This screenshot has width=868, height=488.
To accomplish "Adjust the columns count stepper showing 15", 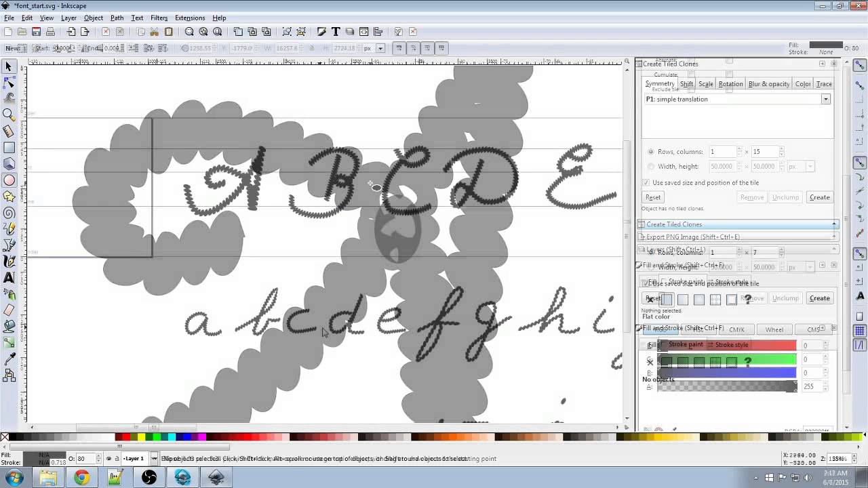I will 781,152.
